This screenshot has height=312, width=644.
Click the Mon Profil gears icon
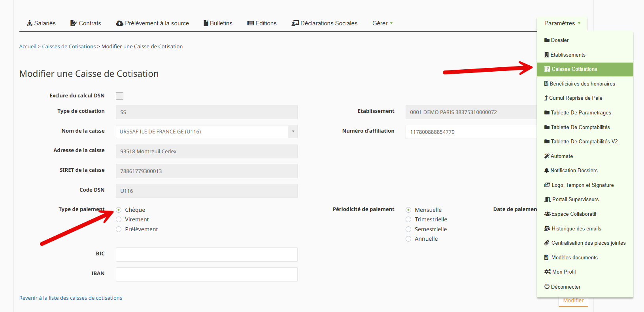tap(548, 272)
